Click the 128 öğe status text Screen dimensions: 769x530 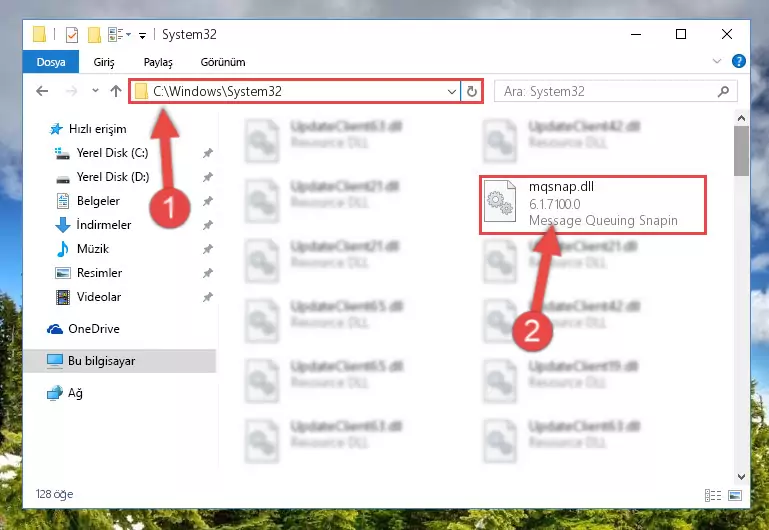tap(54, 494)
